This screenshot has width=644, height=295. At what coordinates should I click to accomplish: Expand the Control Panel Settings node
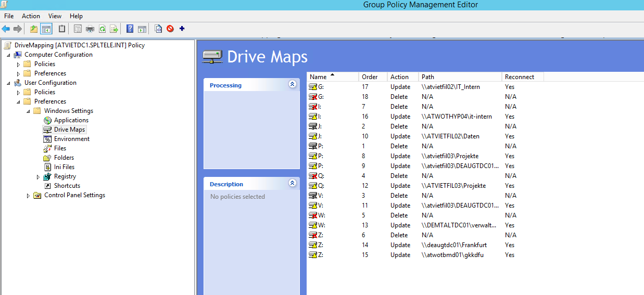tap(28, 196)
